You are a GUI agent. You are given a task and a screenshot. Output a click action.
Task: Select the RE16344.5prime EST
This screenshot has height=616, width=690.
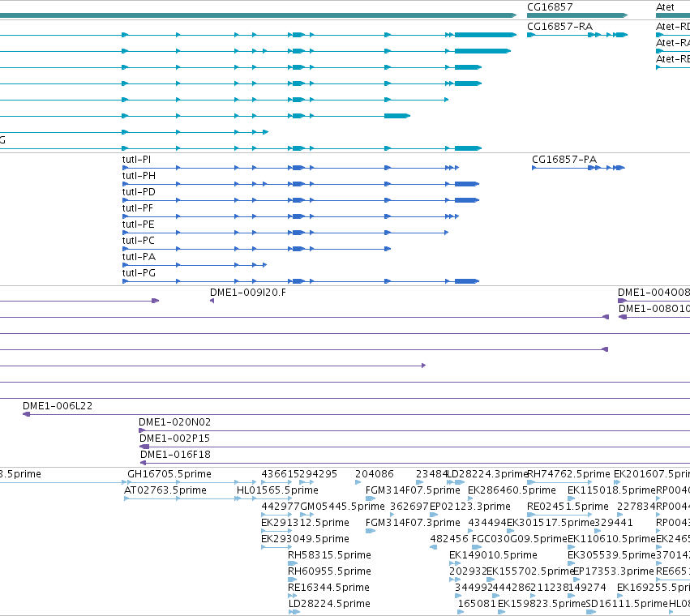pos(292,597)
